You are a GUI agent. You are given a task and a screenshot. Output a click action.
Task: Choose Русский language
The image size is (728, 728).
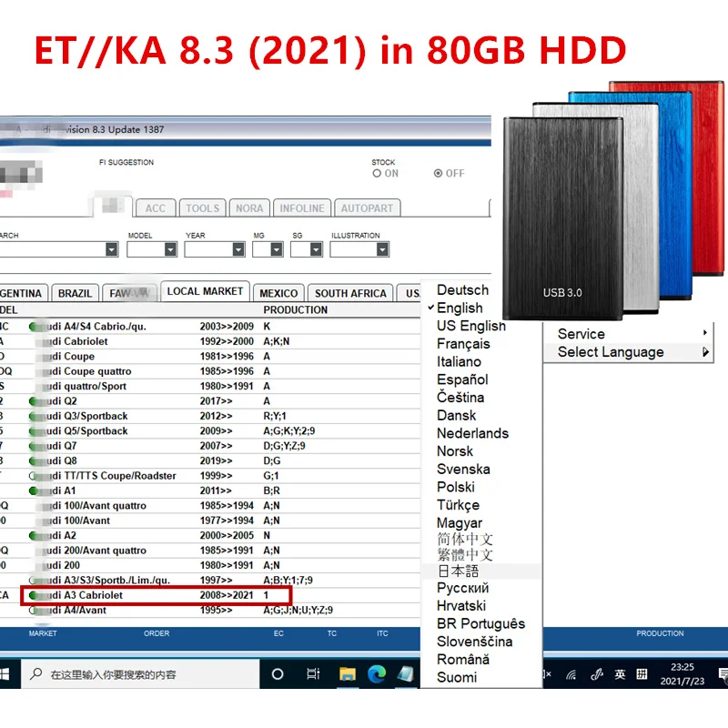[463, 588]
